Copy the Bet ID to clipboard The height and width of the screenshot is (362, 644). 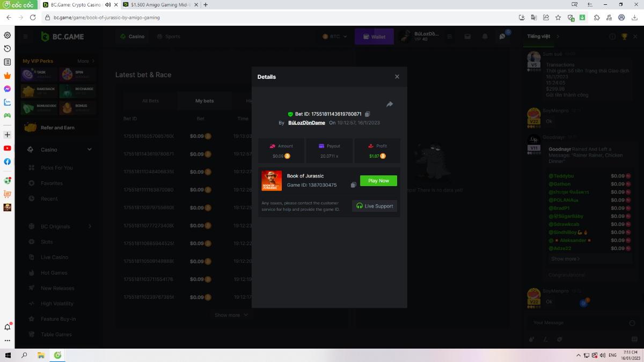coord(368,114)
